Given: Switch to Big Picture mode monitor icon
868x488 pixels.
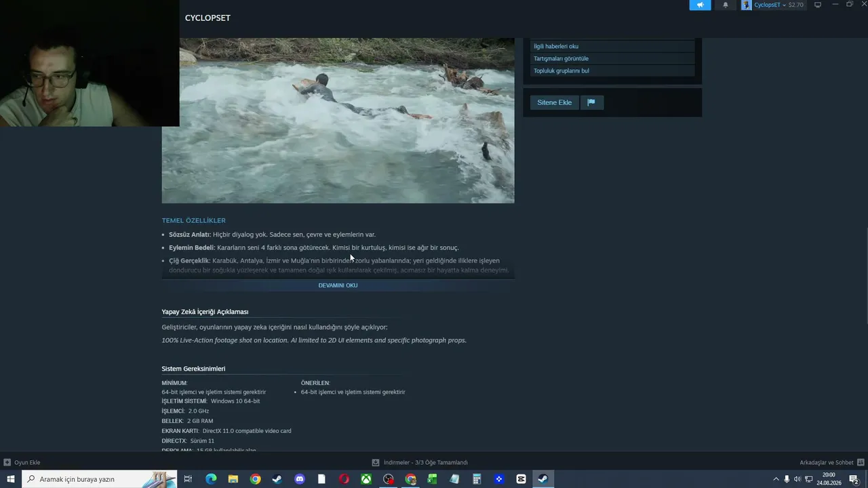Looking at the screenshot, I should pos(818,5).
